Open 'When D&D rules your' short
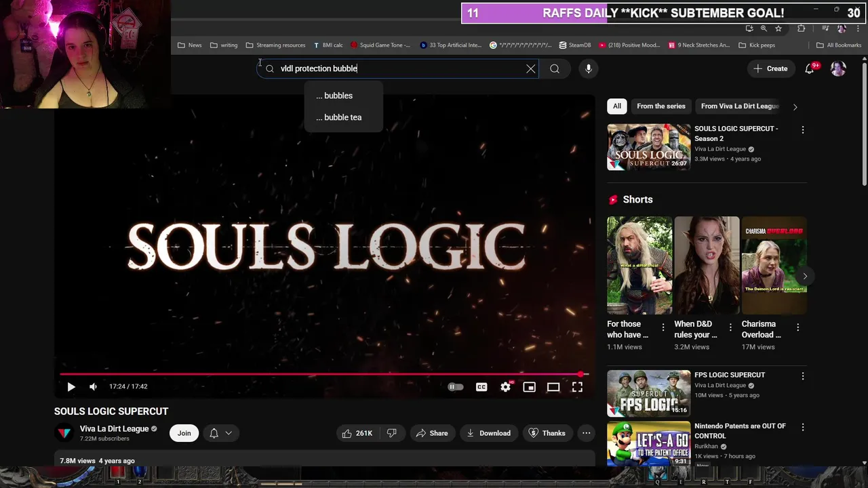Viewport: 868px width, 488px height. [x=707, y=265]
